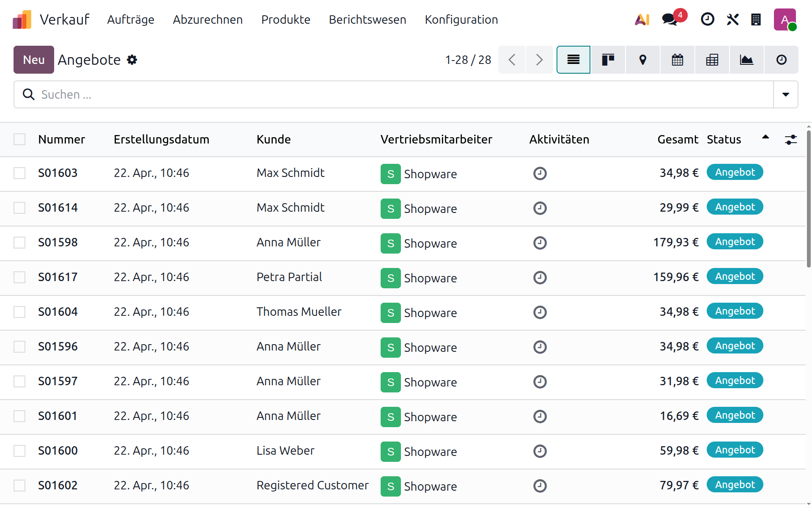
Task: Focus the Suchen search field
Action: point(393,94)
